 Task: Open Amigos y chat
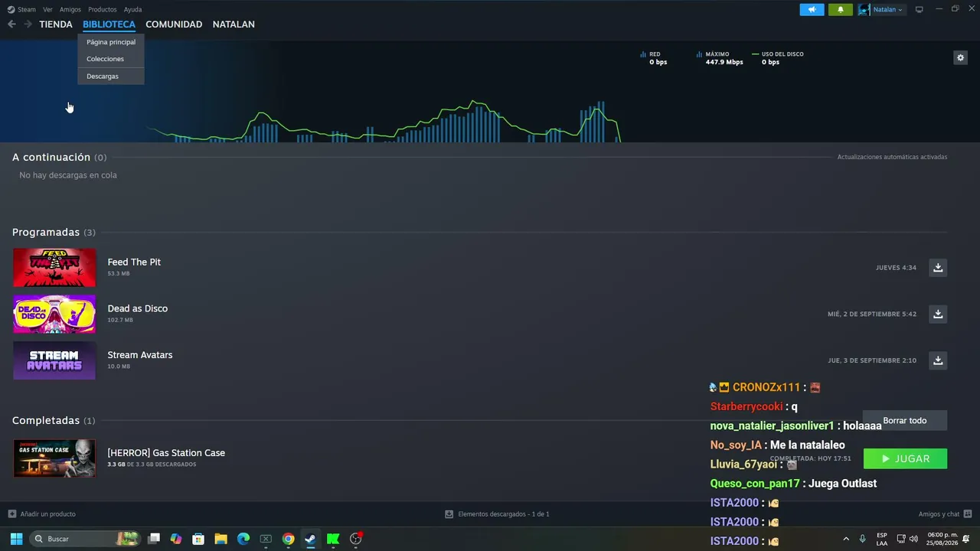(x=939, y=514)
